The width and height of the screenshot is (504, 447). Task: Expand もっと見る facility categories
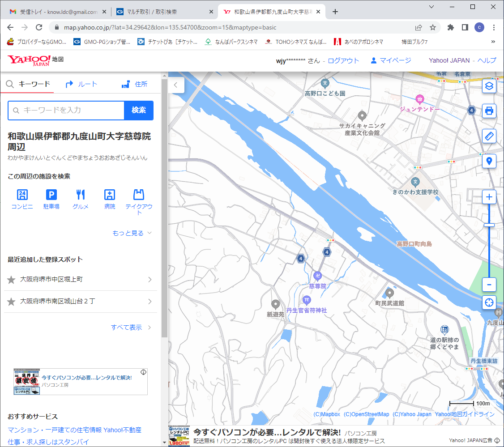[x=132, y=233]
